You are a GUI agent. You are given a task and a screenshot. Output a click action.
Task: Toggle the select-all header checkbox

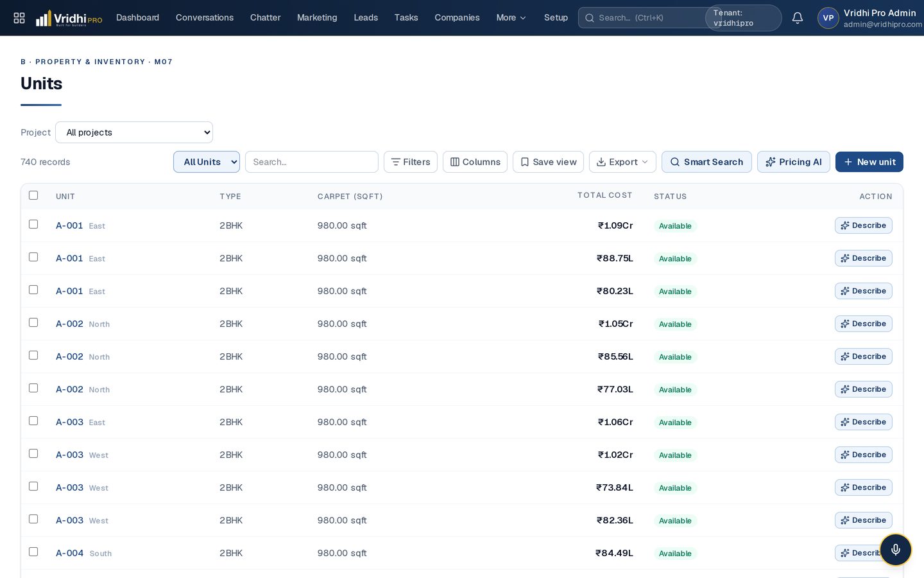click(33, 195)
